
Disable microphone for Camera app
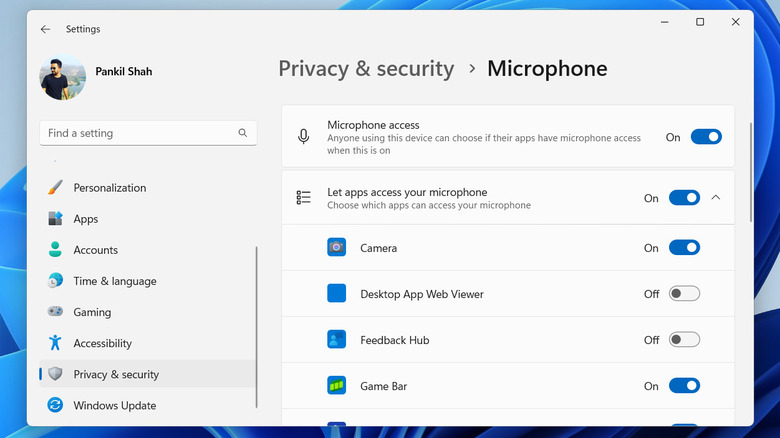[x=684, y=248]
